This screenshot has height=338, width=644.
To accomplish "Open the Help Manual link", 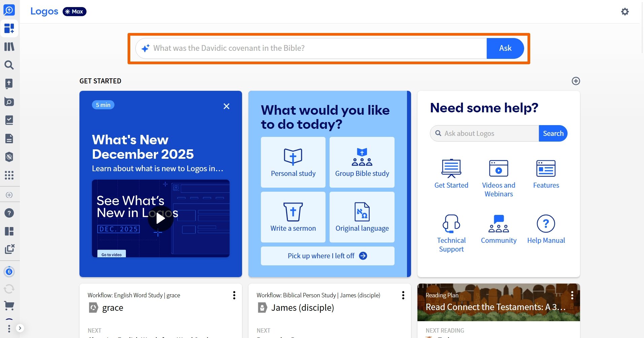I will tap(546, 229).
